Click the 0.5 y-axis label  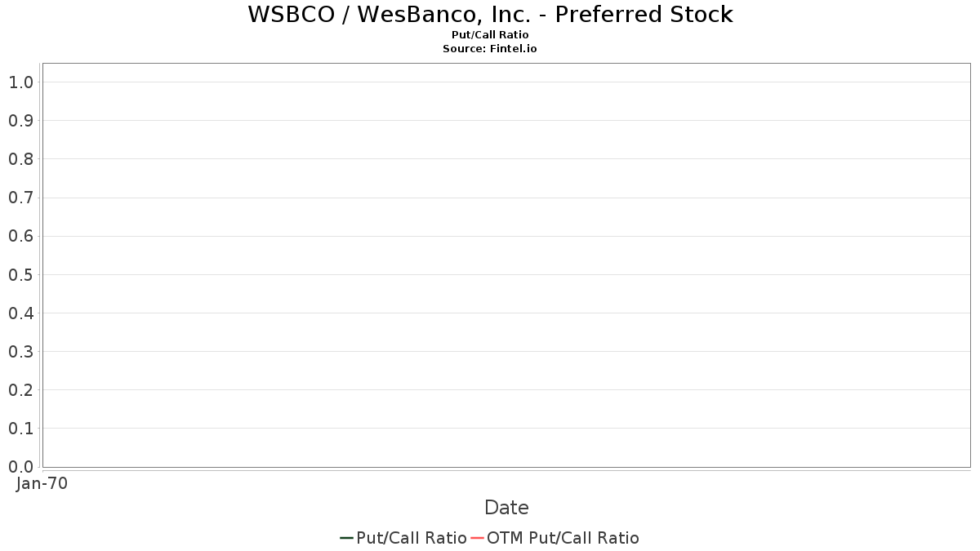point(20,274)
